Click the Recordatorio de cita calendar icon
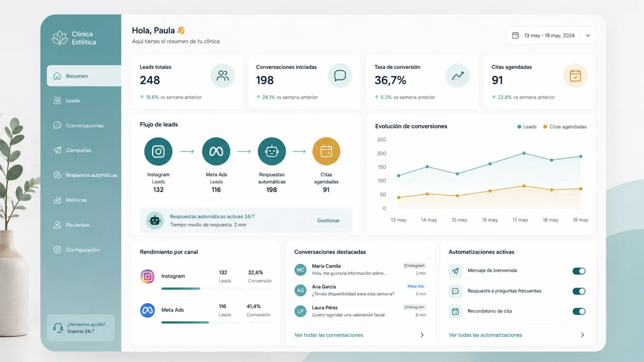644x362 pixels. point(455,311)
